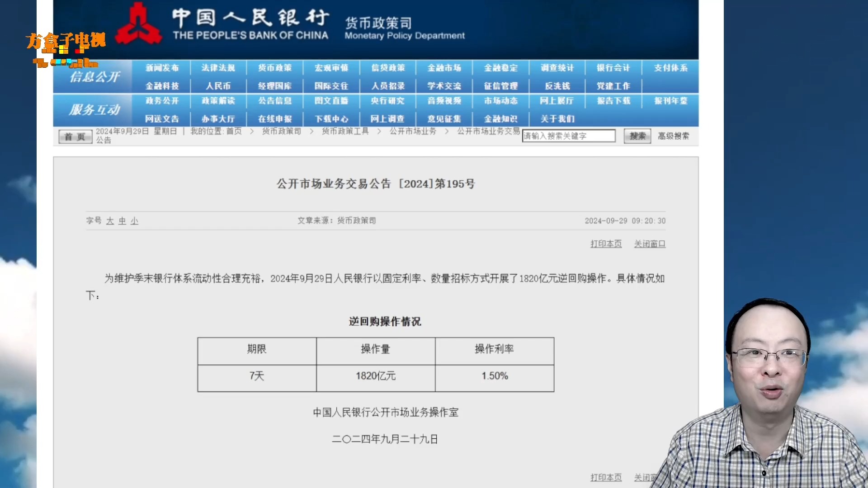Click the People's Bank of China logo
The image size is (868, 488).
[138, 23]
